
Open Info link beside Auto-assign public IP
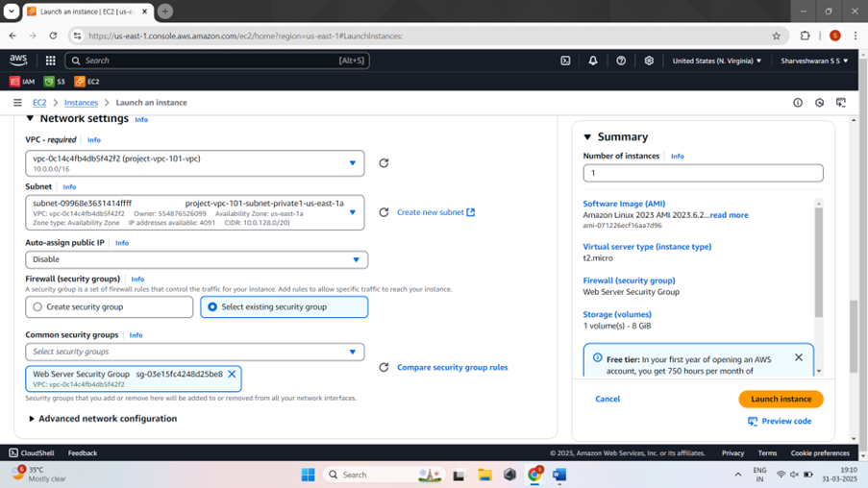tap(122, 243)
